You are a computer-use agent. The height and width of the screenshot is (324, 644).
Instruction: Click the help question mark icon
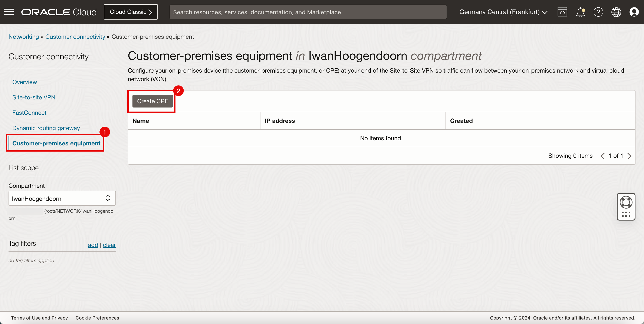tap(598, 12)
